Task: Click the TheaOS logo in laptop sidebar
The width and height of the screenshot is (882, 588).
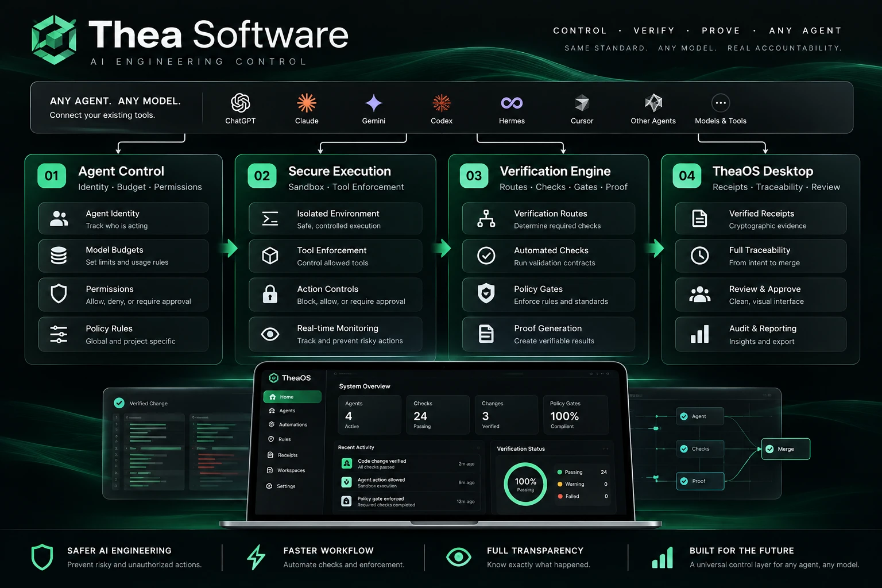Action: [274, 378]
